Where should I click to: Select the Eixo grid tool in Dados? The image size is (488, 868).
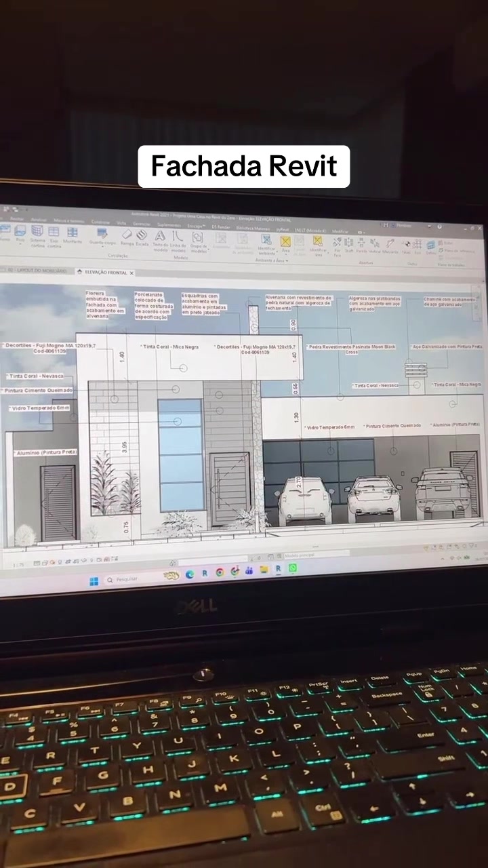tap(418, 247)
